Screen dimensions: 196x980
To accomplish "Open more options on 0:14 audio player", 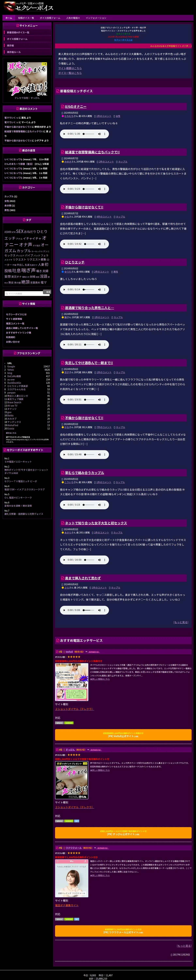I will (x=105, y=290).
